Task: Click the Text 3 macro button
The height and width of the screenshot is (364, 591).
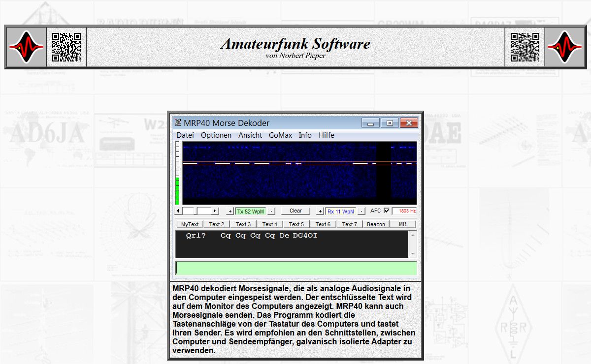Action: pyautogui.click(x=243, y=224)
